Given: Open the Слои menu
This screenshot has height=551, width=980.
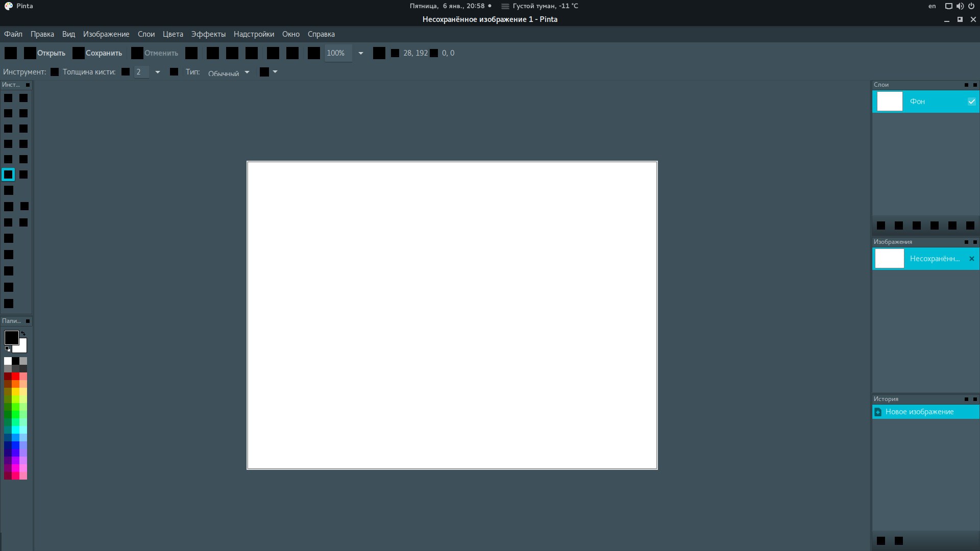Looking at the screenshot, I should click(x=146, y=34).
